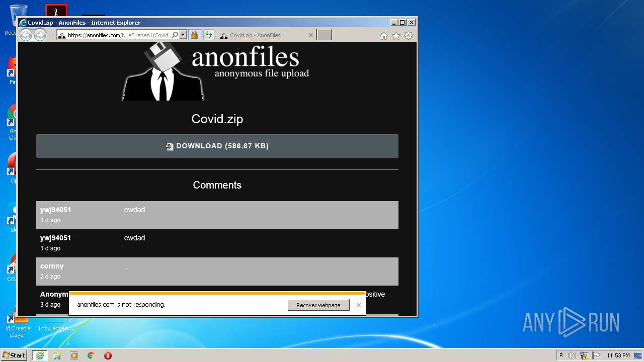Open the Opera icon in the taskbar
The height and width of the screenshot is (362, 644).
[108, 355]
